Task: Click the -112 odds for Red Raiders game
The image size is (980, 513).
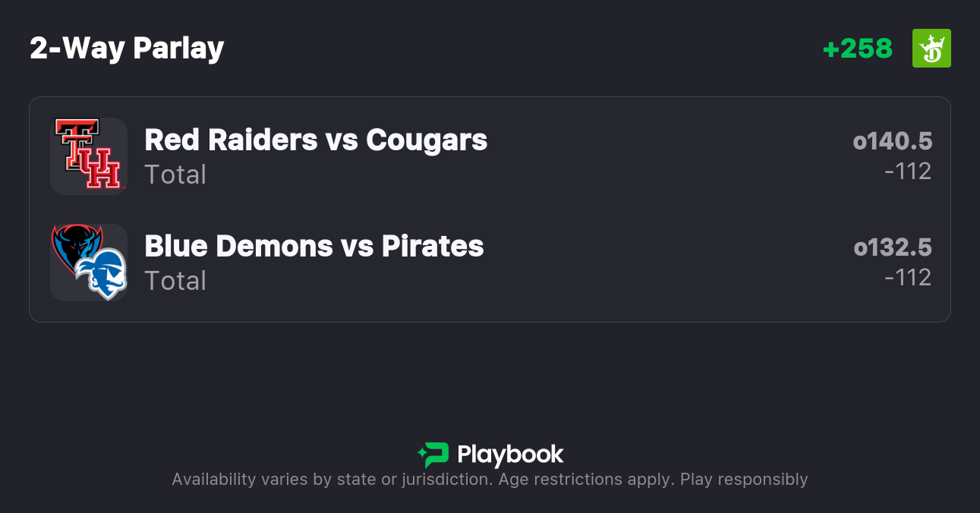Action: click(907, 172)
